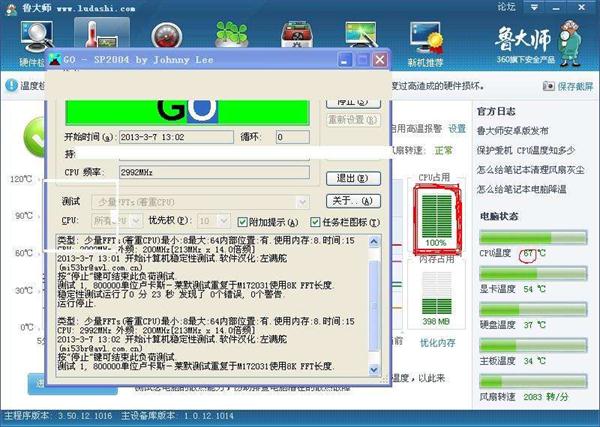Expand the 测试 test type dropdown
The width and height of the screenshot is (600, 427).
click(302, 202)
